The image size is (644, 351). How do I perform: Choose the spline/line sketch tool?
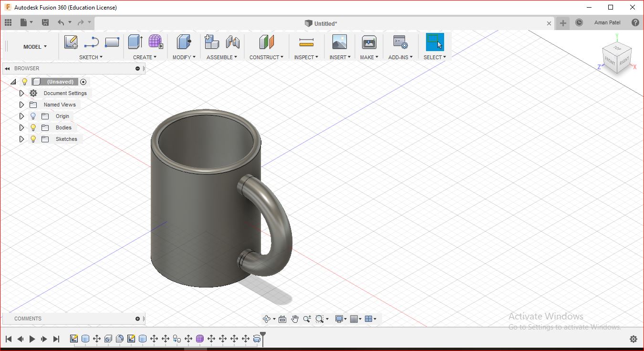click(91, 42)
